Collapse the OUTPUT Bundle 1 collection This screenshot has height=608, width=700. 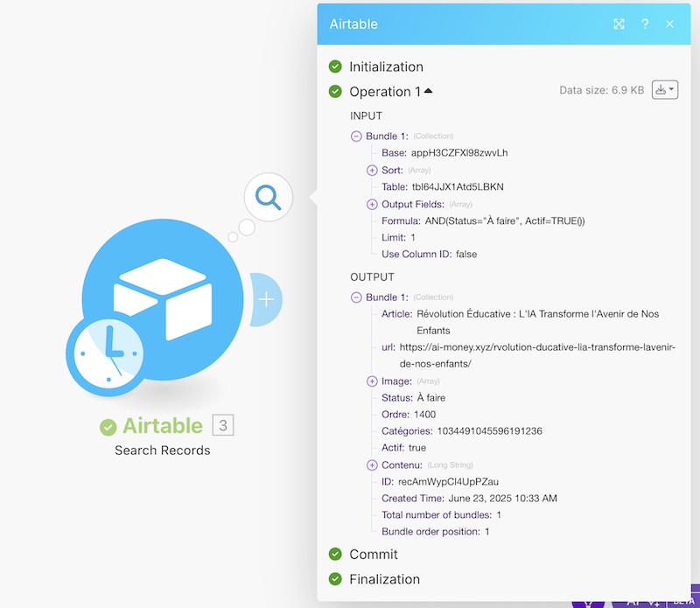point(356,297)
